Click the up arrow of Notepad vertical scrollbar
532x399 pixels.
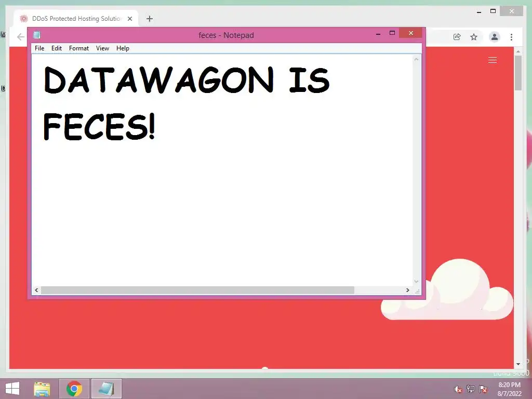(416, 59)
